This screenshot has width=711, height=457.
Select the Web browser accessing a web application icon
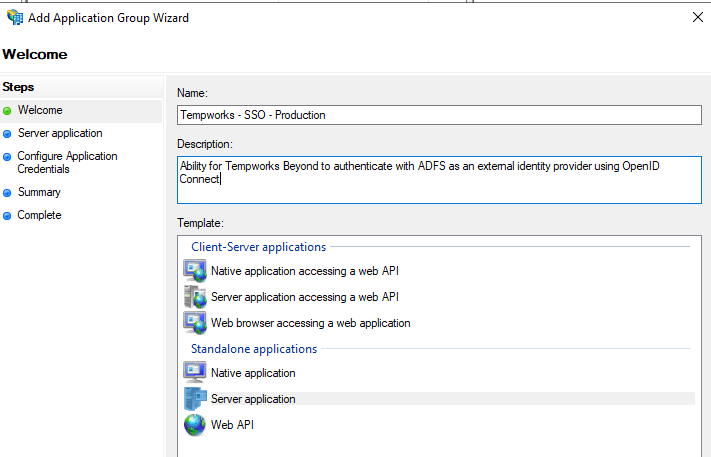click(x=195, y=323)
